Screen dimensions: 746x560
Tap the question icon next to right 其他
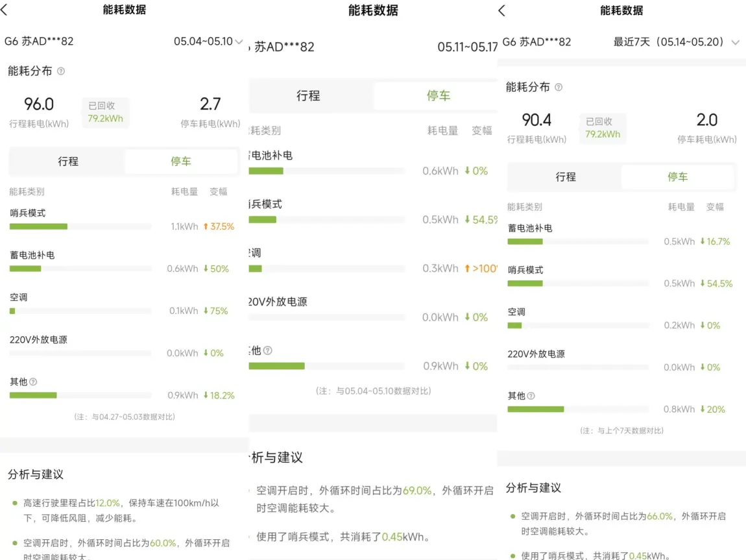pos(531,396)
